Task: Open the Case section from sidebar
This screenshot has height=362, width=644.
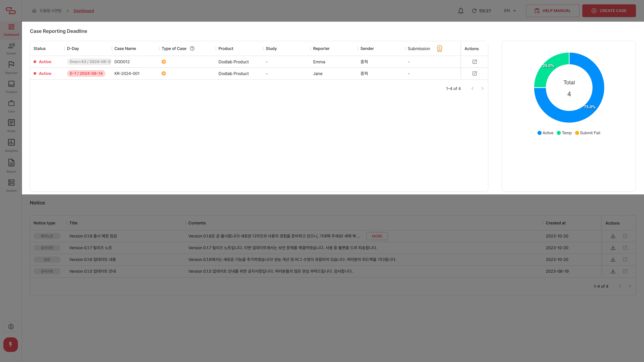Action: [11, 106]
